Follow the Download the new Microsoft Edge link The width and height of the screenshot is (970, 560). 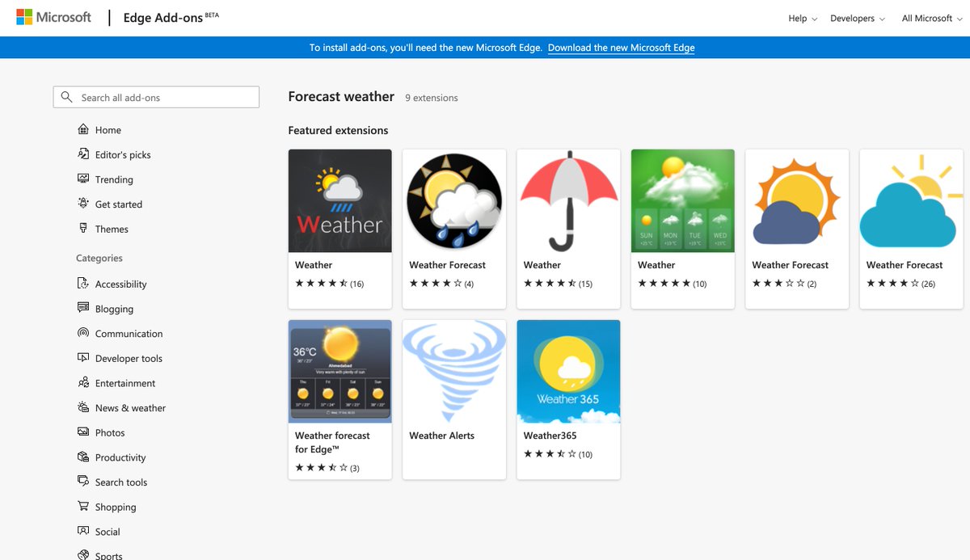621,47
